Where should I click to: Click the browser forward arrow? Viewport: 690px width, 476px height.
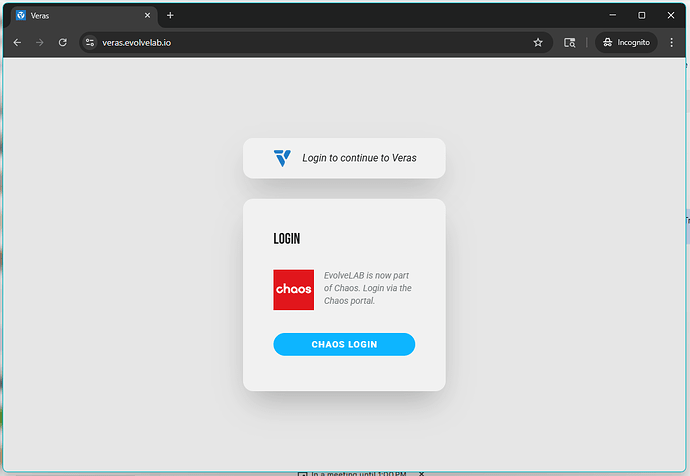[x=40, y=42]
